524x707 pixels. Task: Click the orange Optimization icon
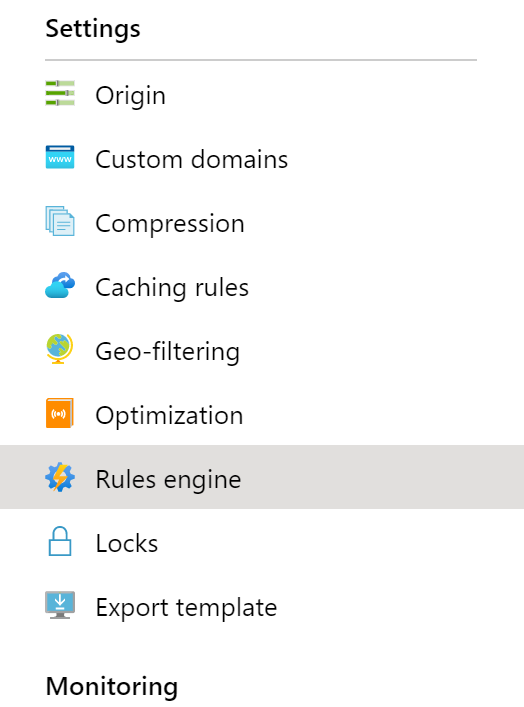point(60,413)
